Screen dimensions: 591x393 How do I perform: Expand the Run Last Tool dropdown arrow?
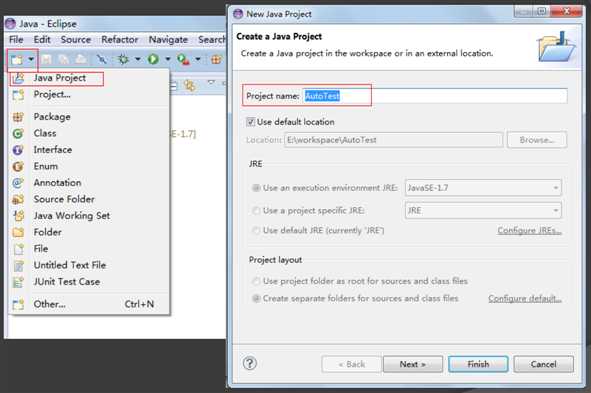pos(198,59)
